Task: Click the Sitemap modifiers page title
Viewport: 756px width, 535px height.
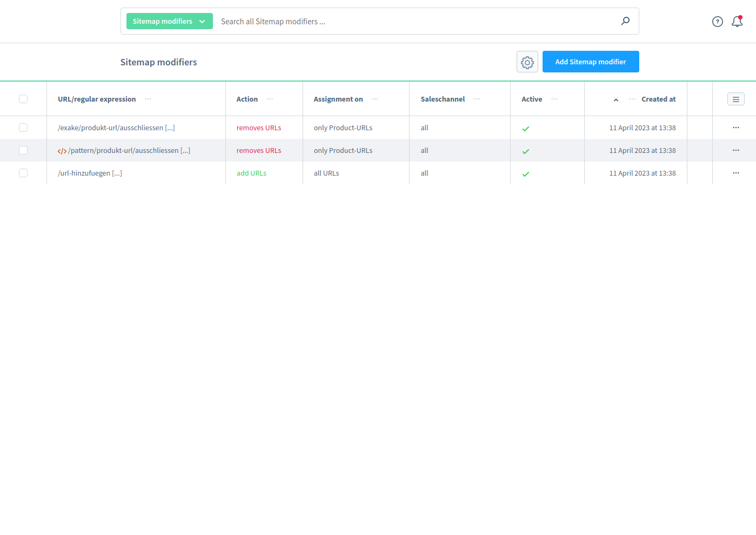Action: (x=158, y=62)
